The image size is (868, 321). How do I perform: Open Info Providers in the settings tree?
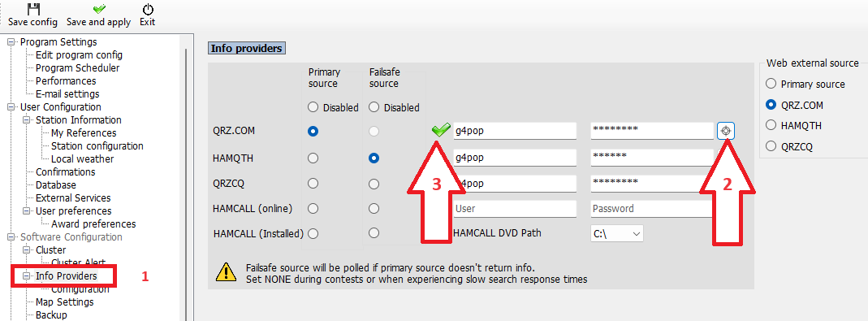click(66, 276)
